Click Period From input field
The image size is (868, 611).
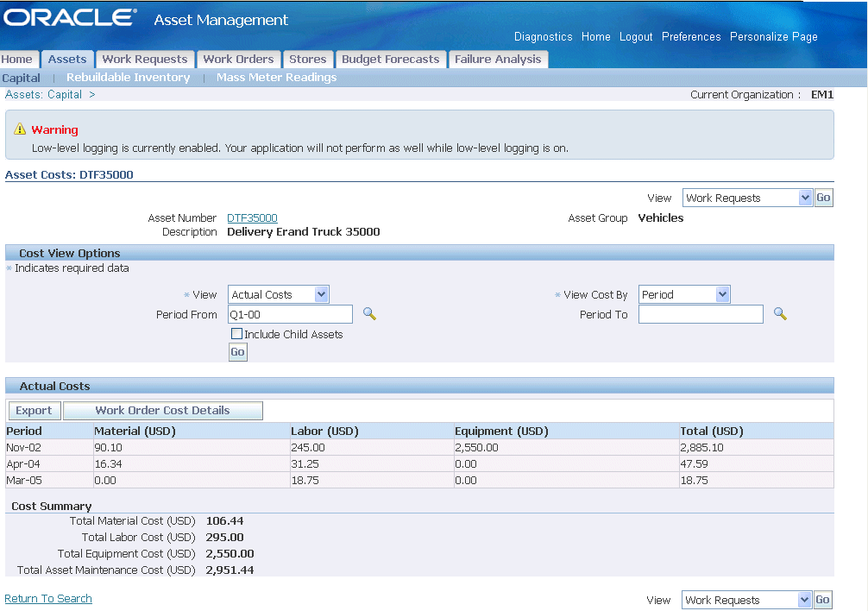coord(290,314)
